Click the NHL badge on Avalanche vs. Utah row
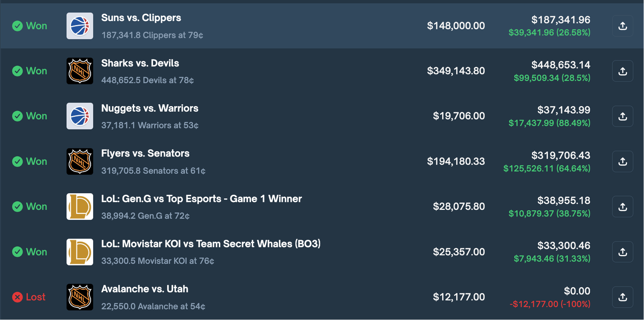 [x=79, y=297]
